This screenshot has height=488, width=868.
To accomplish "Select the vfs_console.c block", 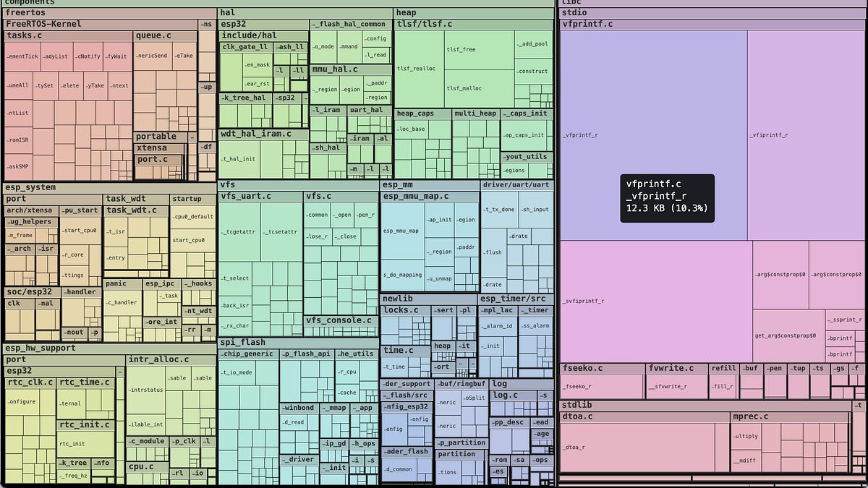I will pos(340,320).
